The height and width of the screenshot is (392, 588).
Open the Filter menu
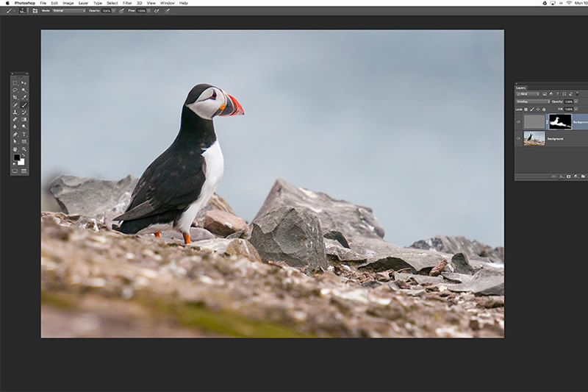127,3
